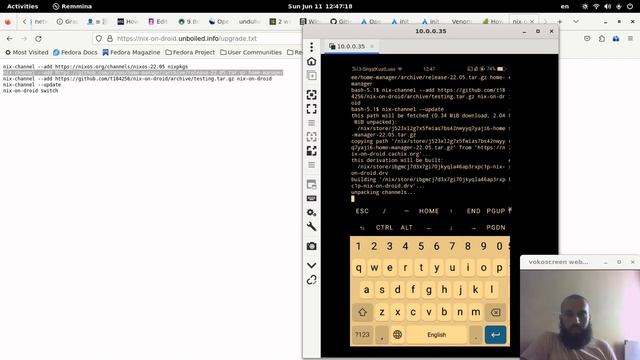Tap END on the terminal extra keys

[x=473, y=211]
